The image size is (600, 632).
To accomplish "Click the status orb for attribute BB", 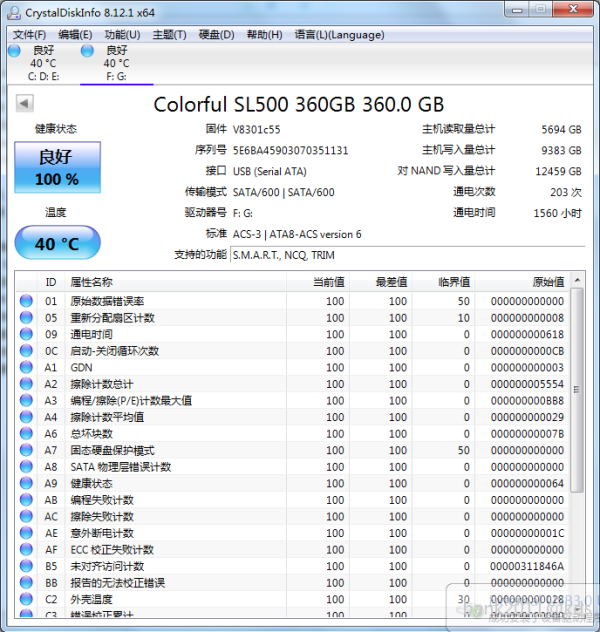I will click(26, 582).
